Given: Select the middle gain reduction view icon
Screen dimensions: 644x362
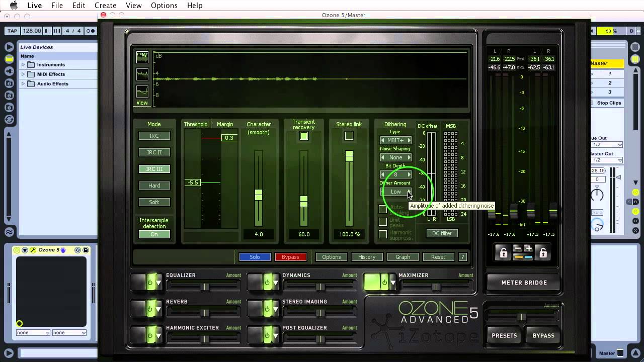Looking at the screenshot, I should 142,74.
